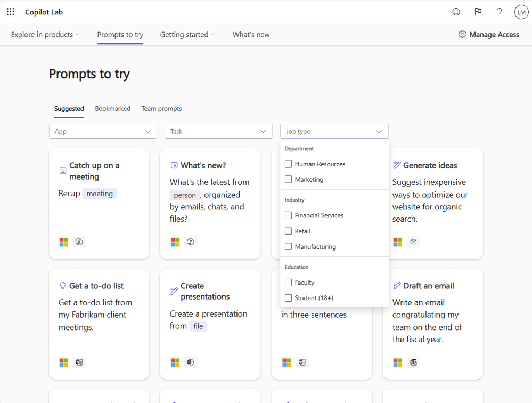Click the Copilot Lab title
532x403 pixels.
pyautogui.click(x=44, y=12)
